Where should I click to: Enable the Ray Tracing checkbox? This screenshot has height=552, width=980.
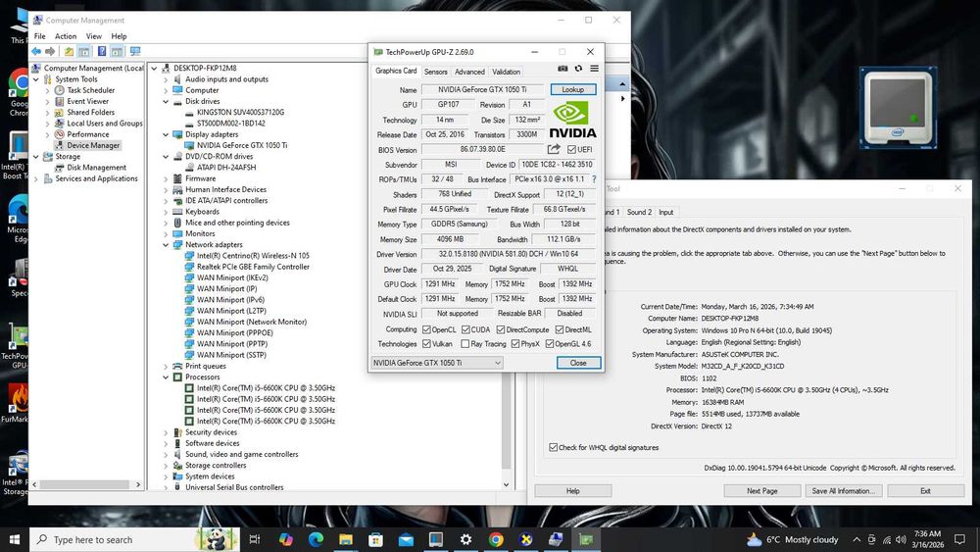(465, 344)
